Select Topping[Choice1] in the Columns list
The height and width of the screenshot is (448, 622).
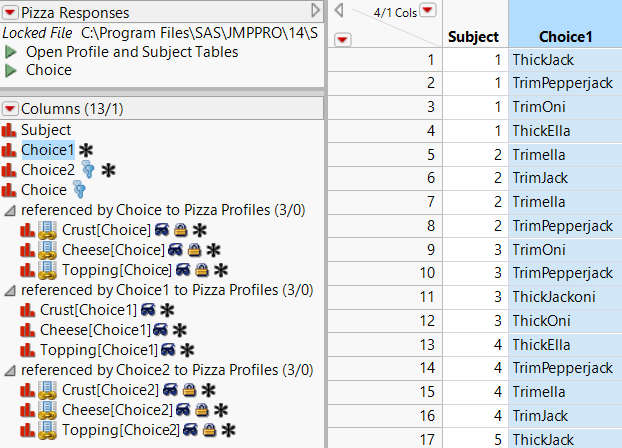[99, 350]
